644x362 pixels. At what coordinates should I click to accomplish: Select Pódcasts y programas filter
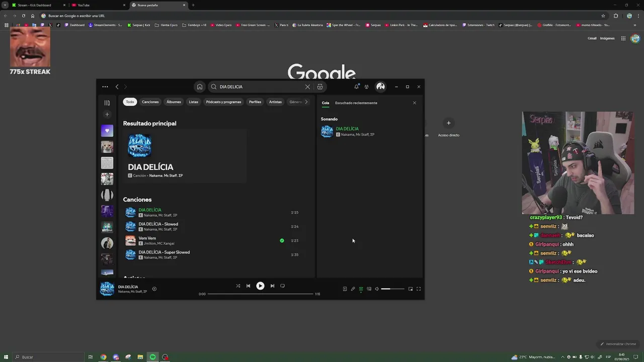pos(223,102)
